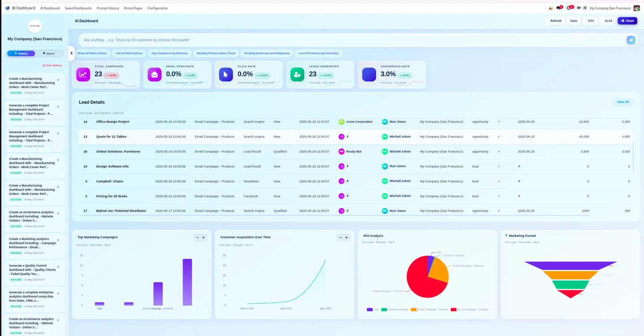Export the dashboard as XLSX
This screenshot has width=644, height=336.
tap(608, 21)
